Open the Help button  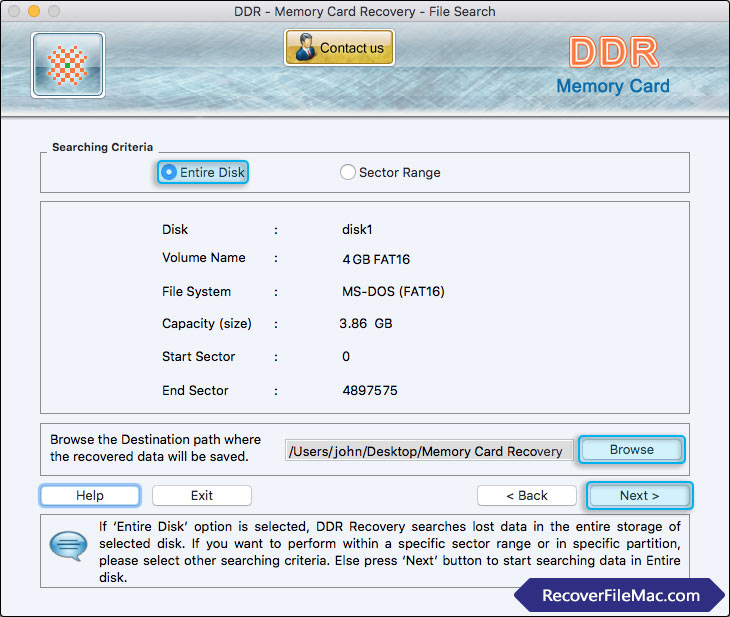click(x=90, y=495)
